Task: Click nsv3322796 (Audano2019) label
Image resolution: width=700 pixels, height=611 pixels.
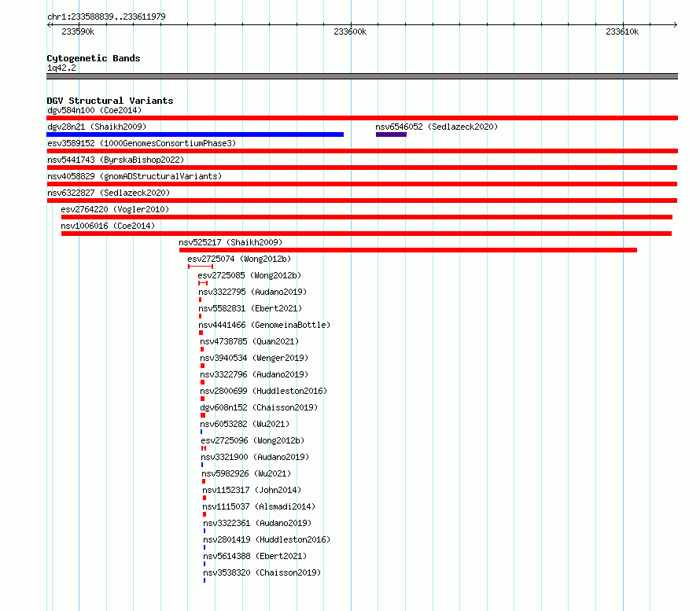Action: coord(254,374)
